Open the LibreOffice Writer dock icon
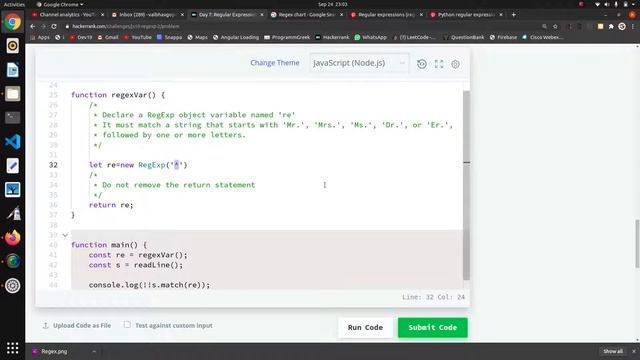Image resolution: width=640 pixels, height=360 pixels. [13, 70]
